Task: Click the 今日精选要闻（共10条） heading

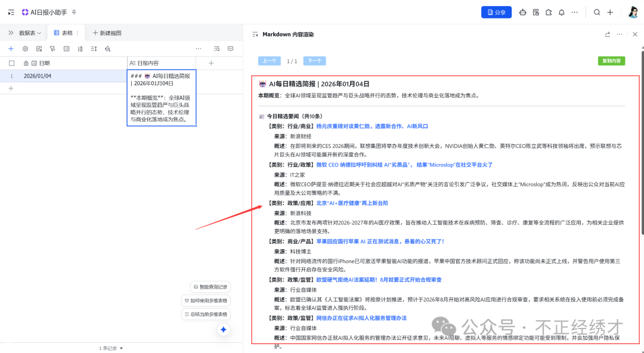Action: tap(295, 116)
